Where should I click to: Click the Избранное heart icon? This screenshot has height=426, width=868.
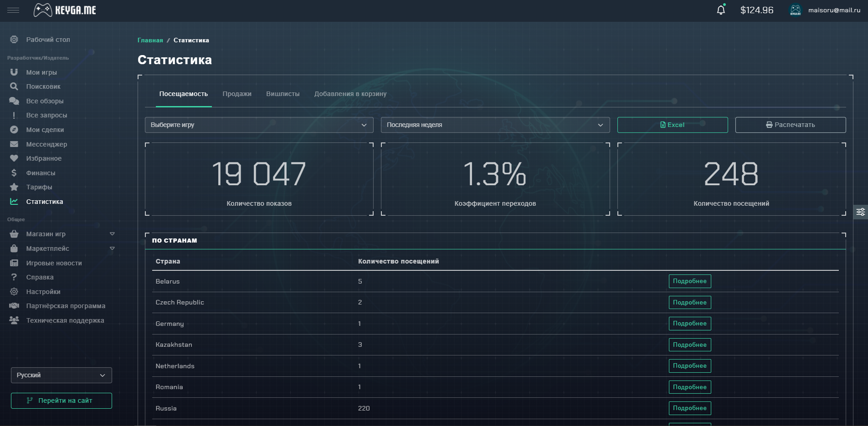(x=14, y=158)
